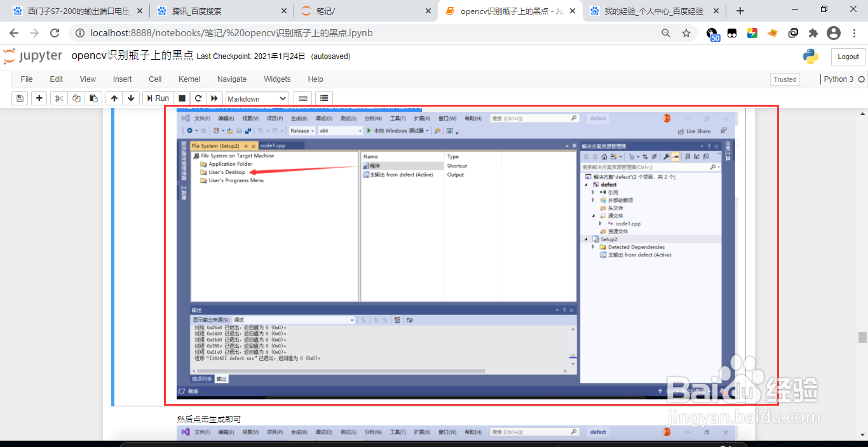
Task: Open the Chrome three-dot menu
Action: click(x=853, y=33)
